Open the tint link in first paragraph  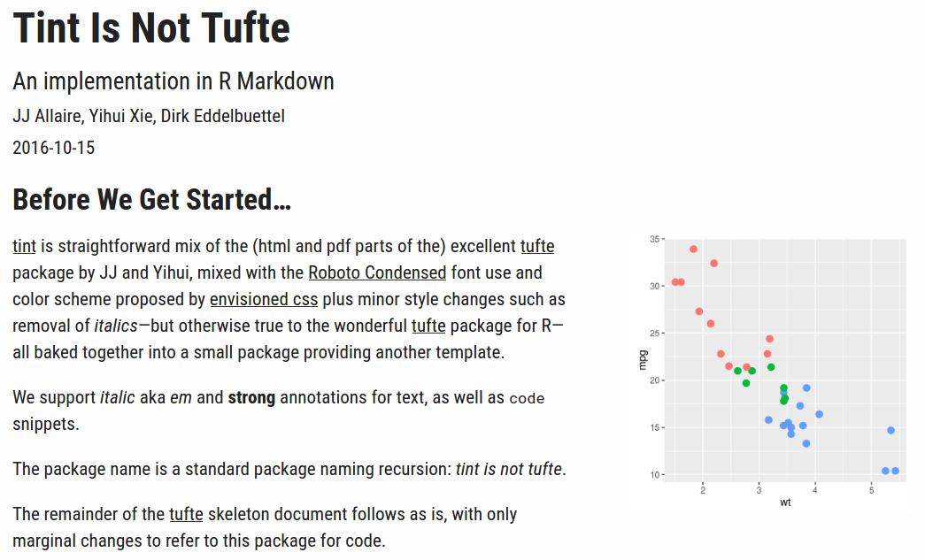tap(24, 247)
